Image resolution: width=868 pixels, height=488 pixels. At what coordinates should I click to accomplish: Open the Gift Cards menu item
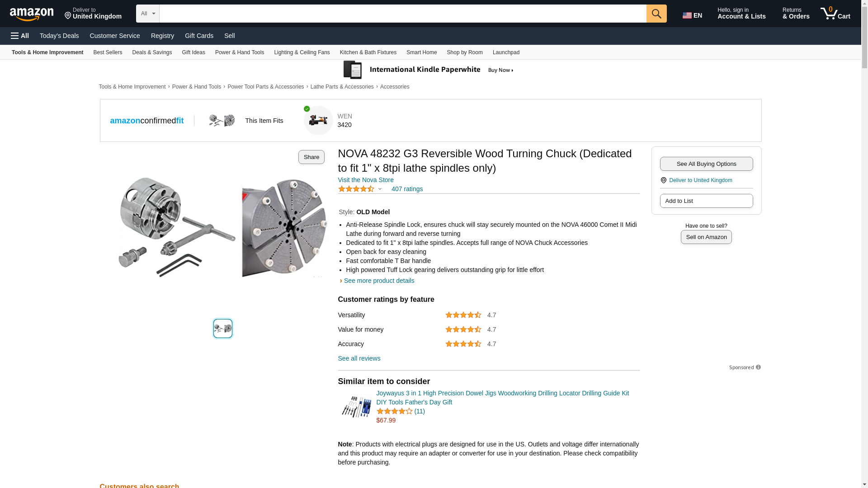coord(199,36)
